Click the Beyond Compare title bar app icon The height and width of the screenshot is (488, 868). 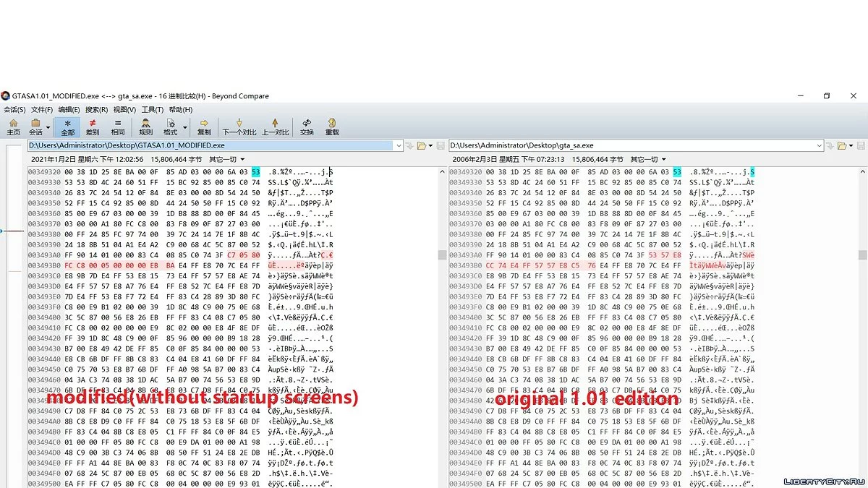coord(6,95)
